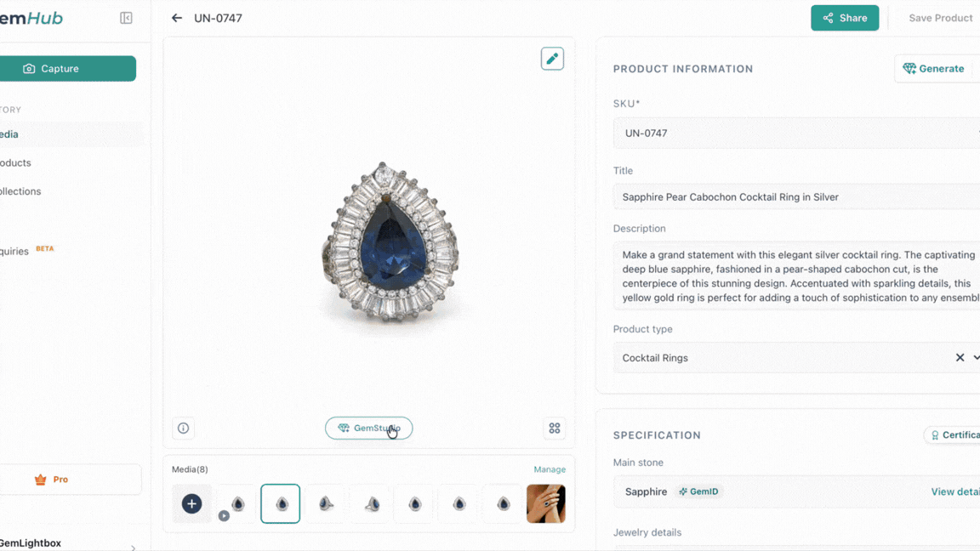This screenshot has height=551, width=980.
Task: Open the GemStudio editor
Action: point(368,429)
